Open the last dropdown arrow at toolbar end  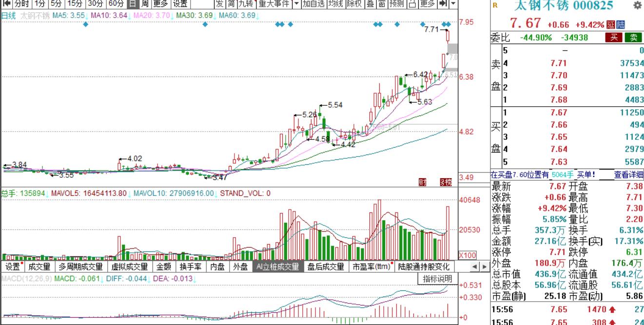pos(453,4)
